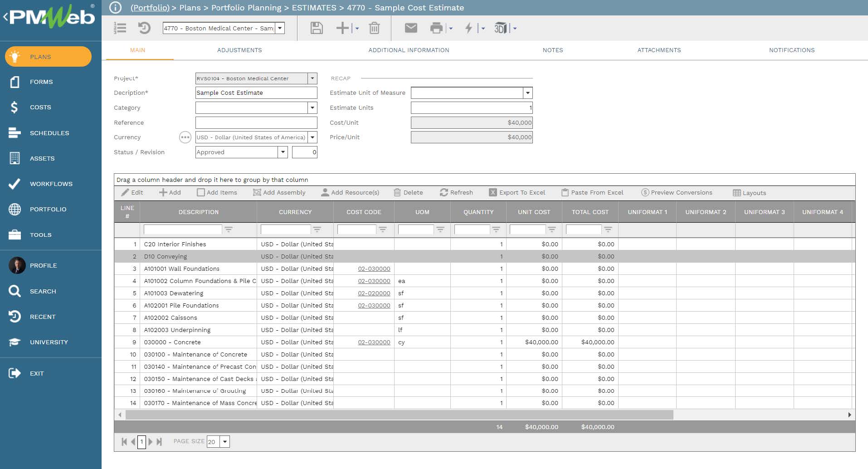
Task: Expand the add-new dropdown arrow beside the plus icon
Action: [357, 28]
